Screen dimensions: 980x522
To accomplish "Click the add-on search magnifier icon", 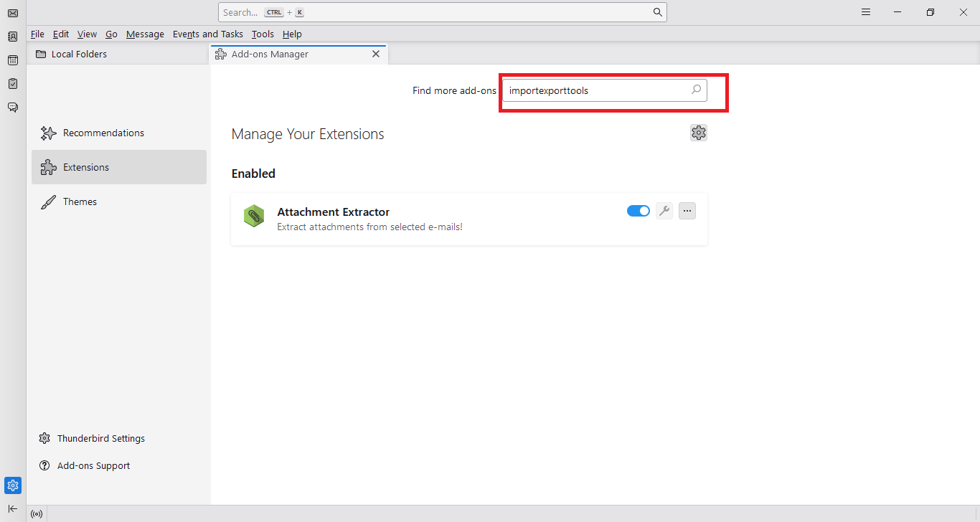I will pos(696,90).
